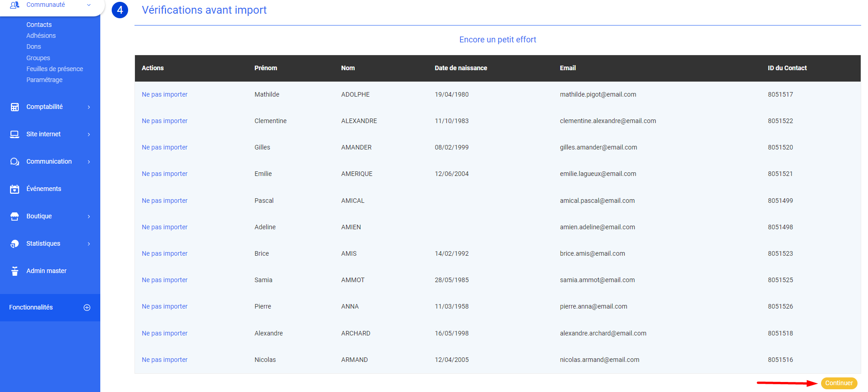The width and height of the screenshot is (868, 392).
Task: Click Ne pas importer for Nicolas ARMAND
Action: point(165,360)
